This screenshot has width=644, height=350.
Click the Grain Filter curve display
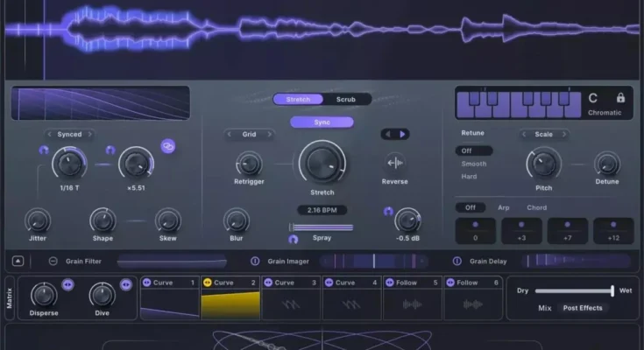172,261
